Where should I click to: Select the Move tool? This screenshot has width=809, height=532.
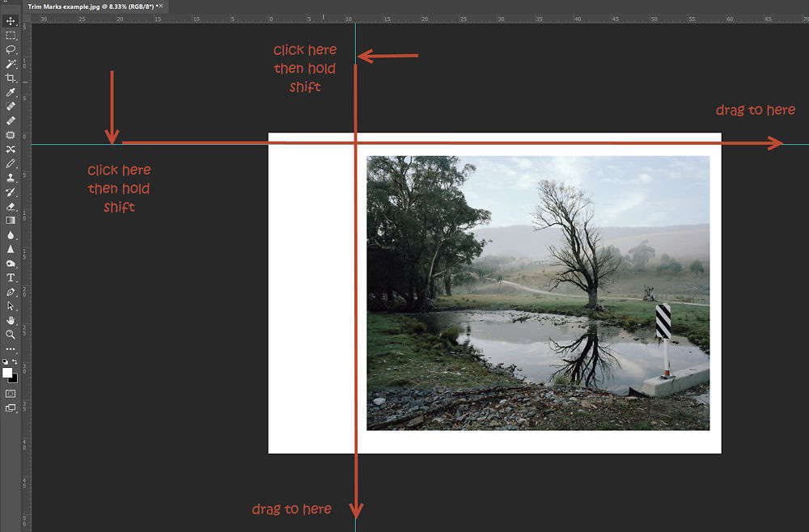coord(11,21)
